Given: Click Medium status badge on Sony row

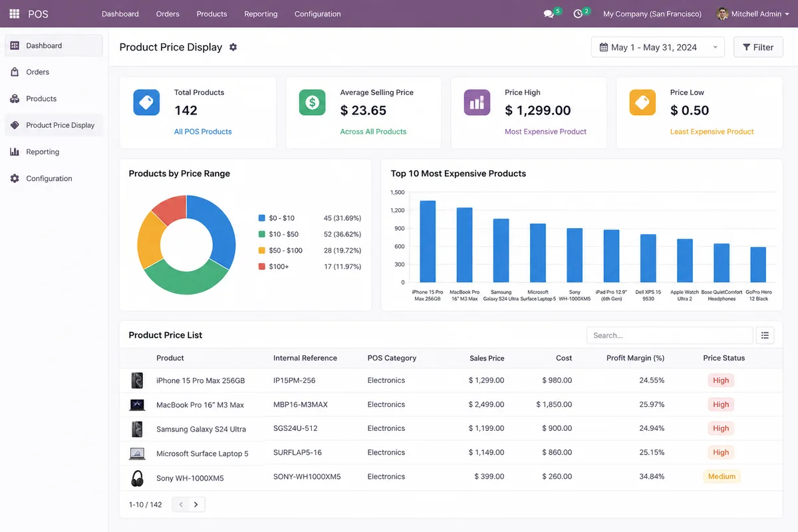Looking at the screenshot, I should 722,476.
